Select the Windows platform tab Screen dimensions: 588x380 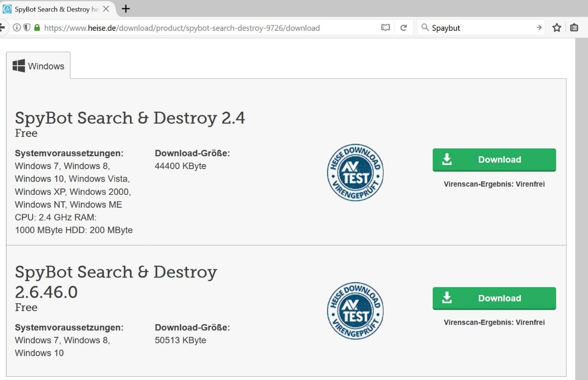pos(38,66)
